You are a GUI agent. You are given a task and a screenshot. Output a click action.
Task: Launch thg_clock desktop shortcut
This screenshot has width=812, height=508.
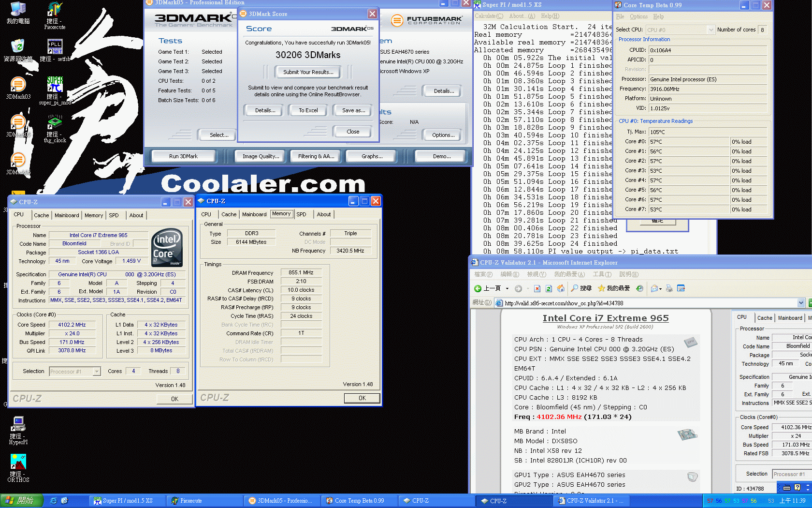tap(55, 128)
